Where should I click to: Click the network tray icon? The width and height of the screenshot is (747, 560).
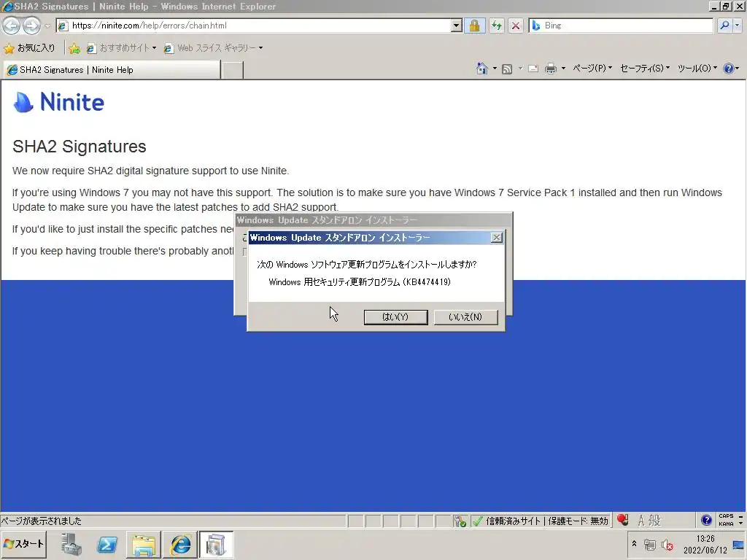click(x=650, y=544)
